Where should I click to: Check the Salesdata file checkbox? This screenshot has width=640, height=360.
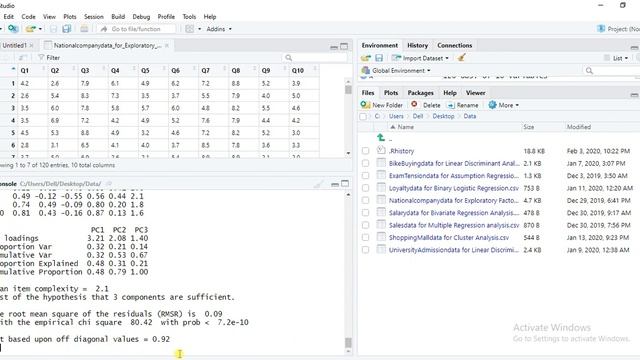365,225
